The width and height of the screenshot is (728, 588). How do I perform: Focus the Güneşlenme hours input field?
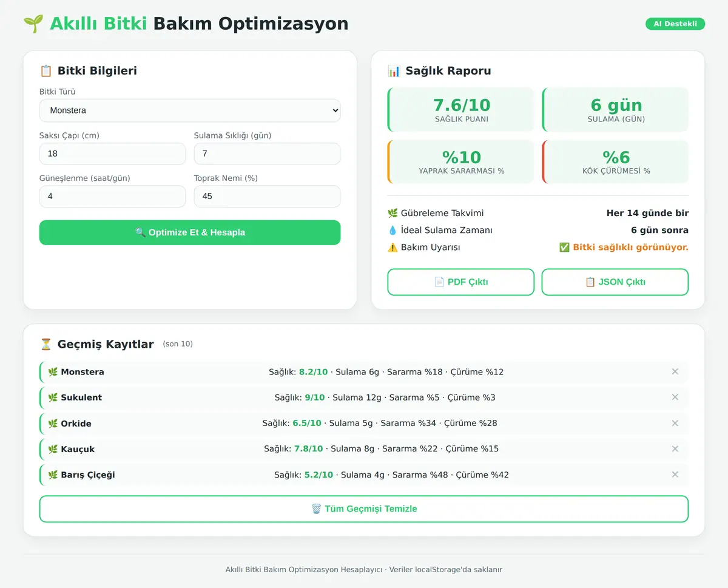[112, 196]
